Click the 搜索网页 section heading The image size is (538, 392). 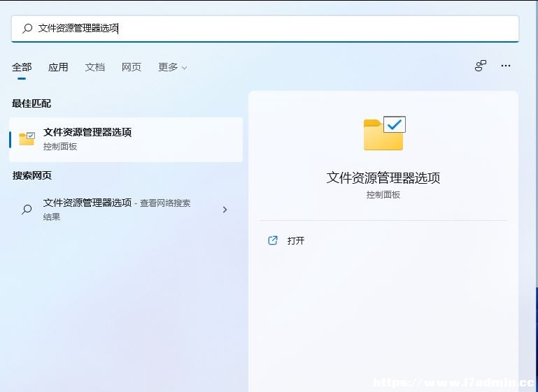pyautogui.click(x=32, y=175)
